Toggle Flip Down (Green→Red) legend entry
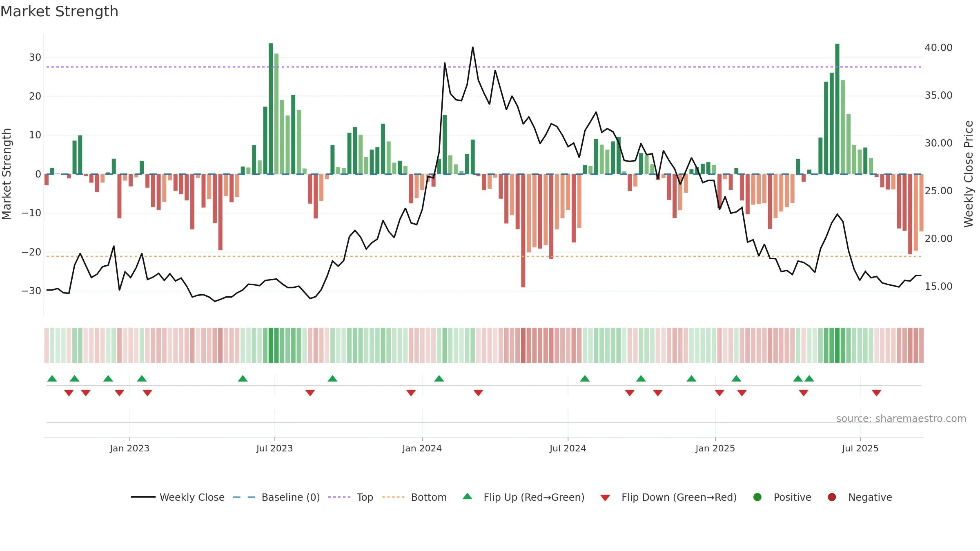Viewport: 980px width, 551px height. [x=668, y=497]
